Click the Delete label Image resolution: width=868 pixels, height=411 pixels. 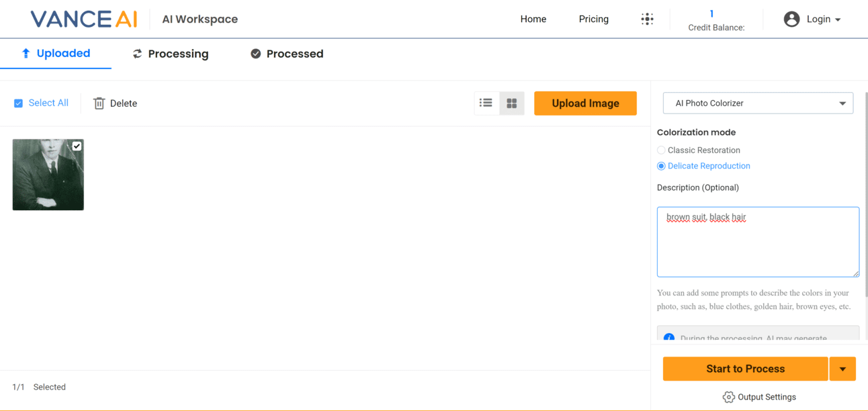[x=124, y=103]
